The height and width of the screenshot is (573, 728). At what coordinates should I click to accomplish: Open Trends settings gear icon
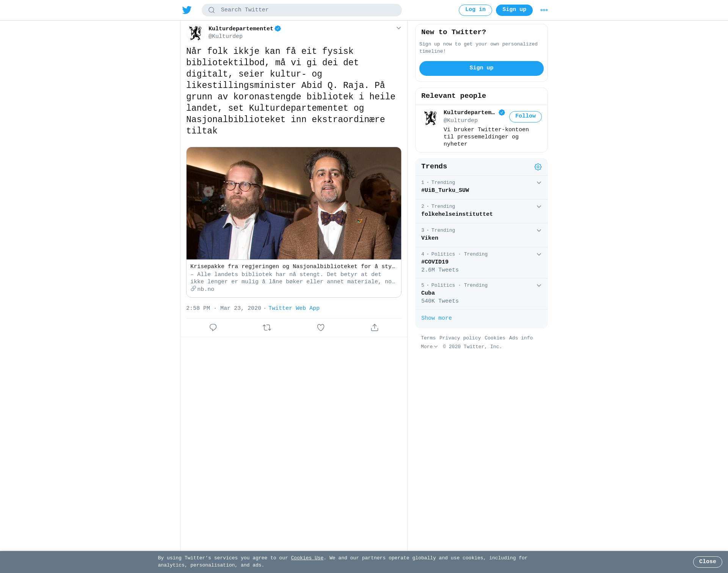coord(538,167)
